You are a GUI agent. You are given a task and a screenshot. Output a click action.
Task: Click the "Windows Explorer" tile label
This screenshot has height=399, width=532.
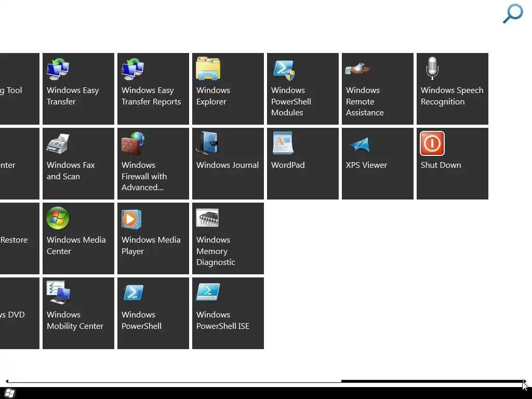pyautogui.click(x=213, y=96)
